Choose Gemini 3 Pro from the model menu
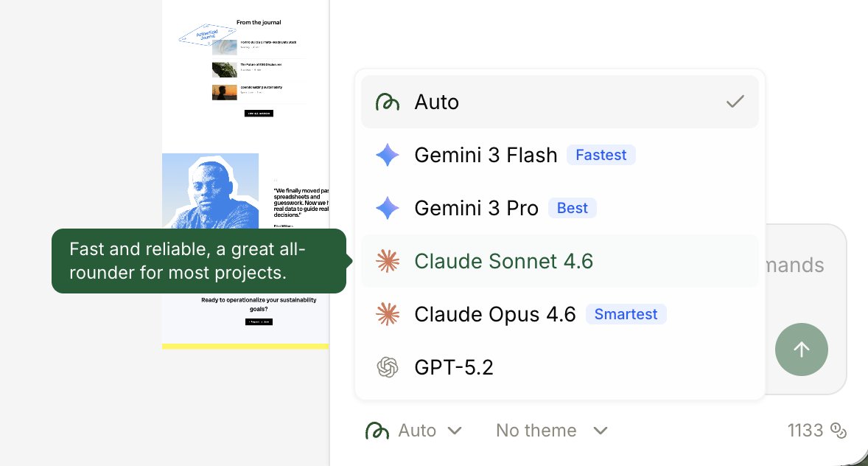The height and width of the screenshot is (466, 868). [476, 208]
